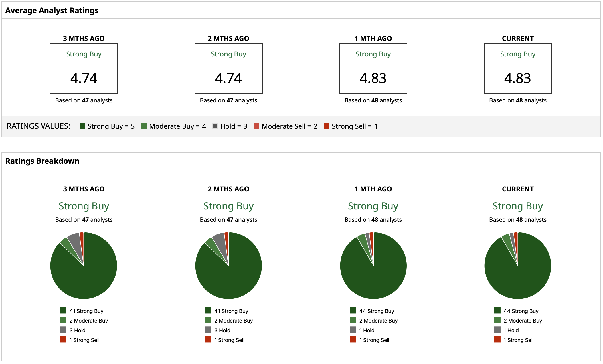603x364 pixels.
Task: Click the Strong Sell legend swatch in Ratings Values
Action: click(x=327, y=126)
